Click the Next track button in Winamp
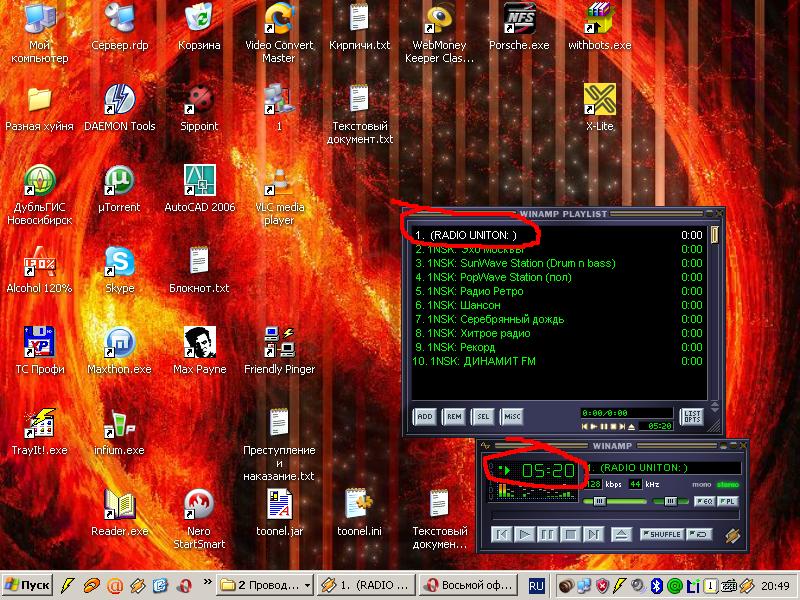This screenshot has width=800, height=600. coord(593,534)
